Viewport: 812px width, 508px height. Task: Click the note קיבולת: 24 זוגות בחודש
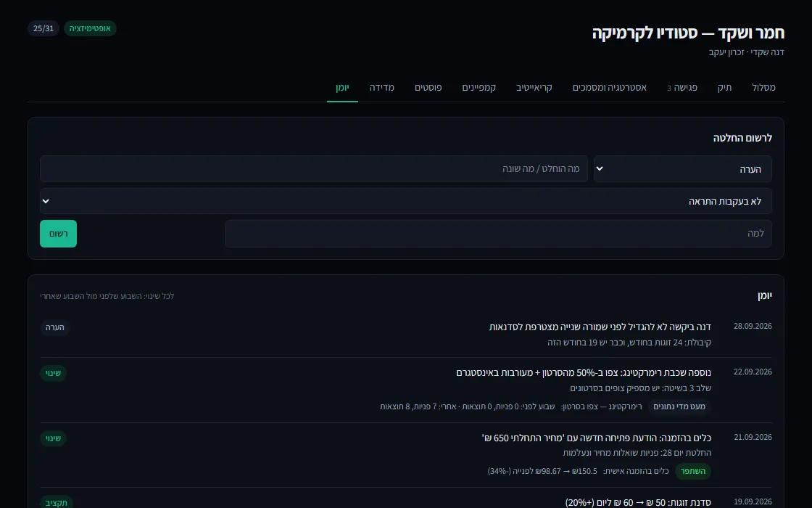(x=629, y=342)
